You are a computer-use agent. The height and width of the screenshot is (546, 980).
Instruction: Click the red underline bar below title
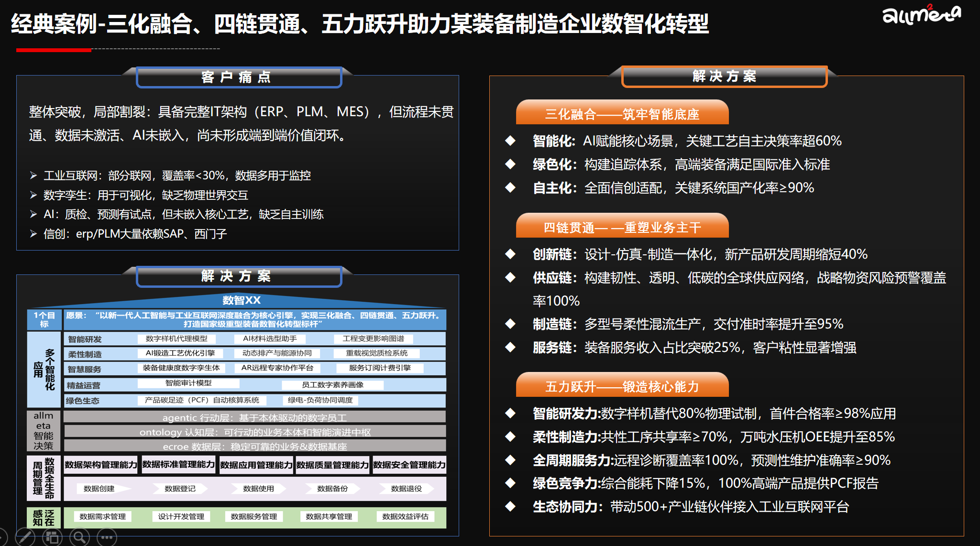click(x=54, y=50)
